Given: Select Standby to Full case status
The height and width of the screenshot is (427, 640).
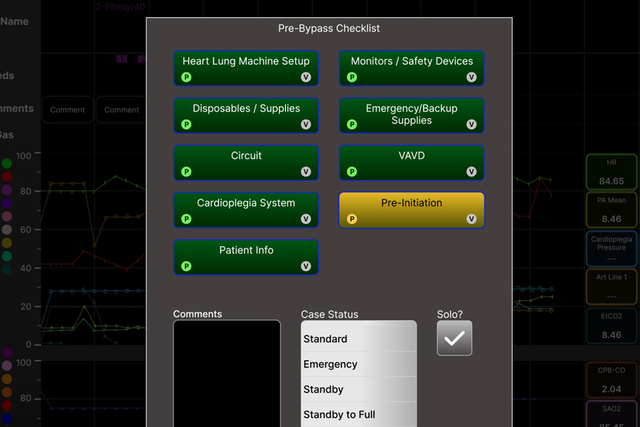Looking at the screenshot, I should pyautogui.click(x=359, y=414).
